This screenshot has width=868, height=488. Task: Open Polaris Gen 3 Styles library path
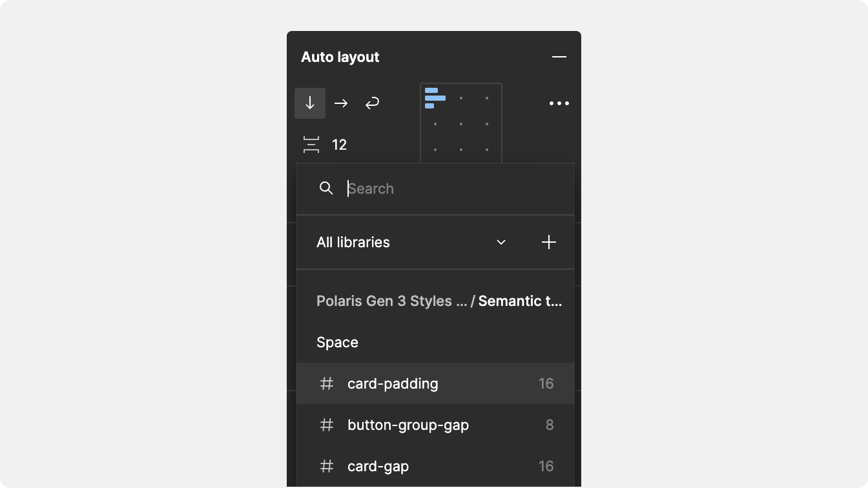tap(391, 301)
